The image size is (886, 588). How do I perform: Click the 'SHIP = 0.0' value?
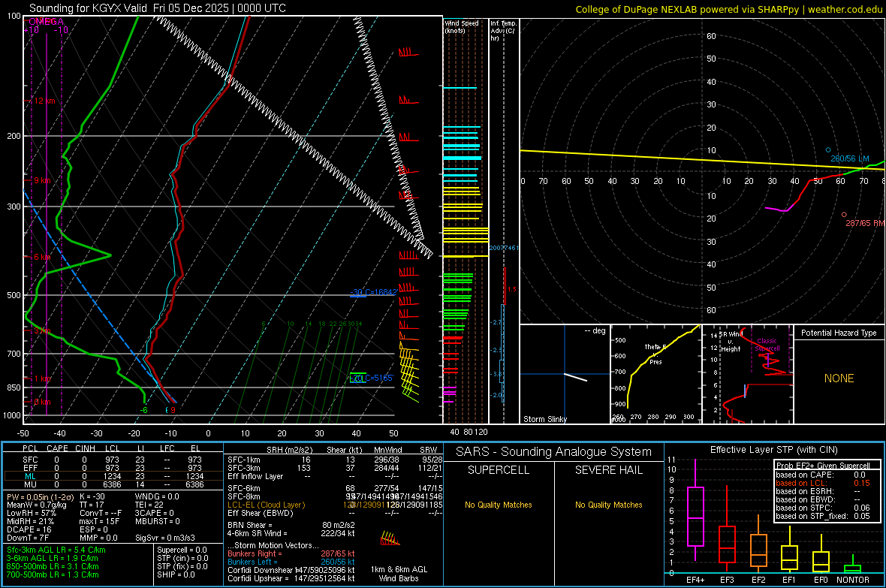tap(176, 575)
